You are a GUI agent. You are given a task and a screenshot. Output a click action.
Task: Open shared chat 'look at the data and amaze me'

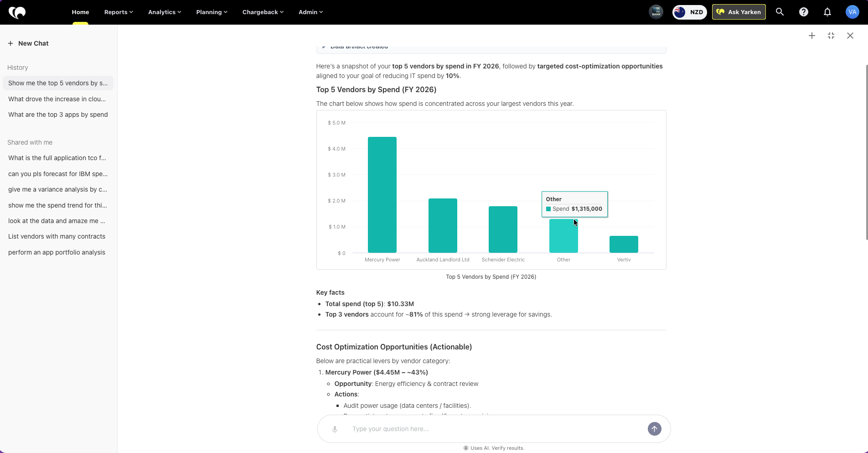point(58,221)
